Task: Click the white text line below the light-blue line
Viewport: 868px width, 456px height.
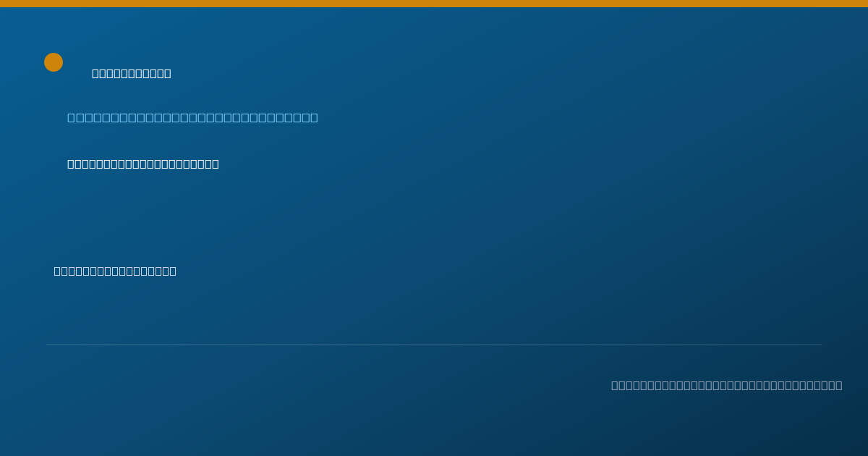Action: click(143, 164)
